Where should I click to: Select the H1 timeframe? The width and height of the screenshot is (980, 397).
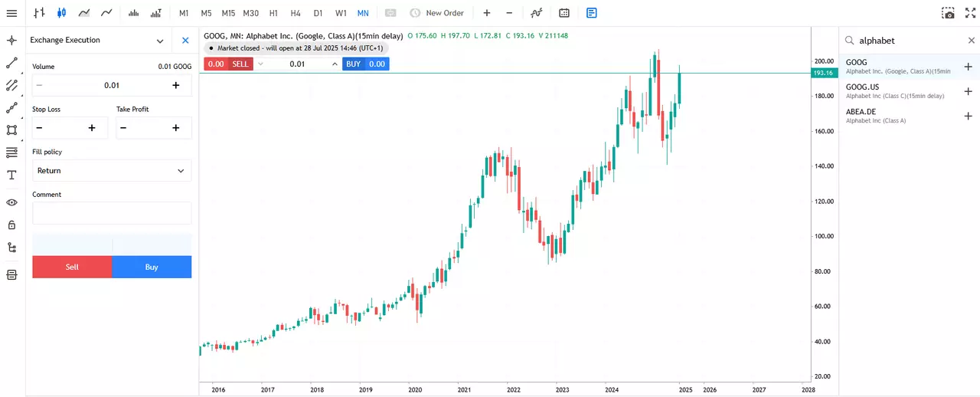[x=273, y=13]
